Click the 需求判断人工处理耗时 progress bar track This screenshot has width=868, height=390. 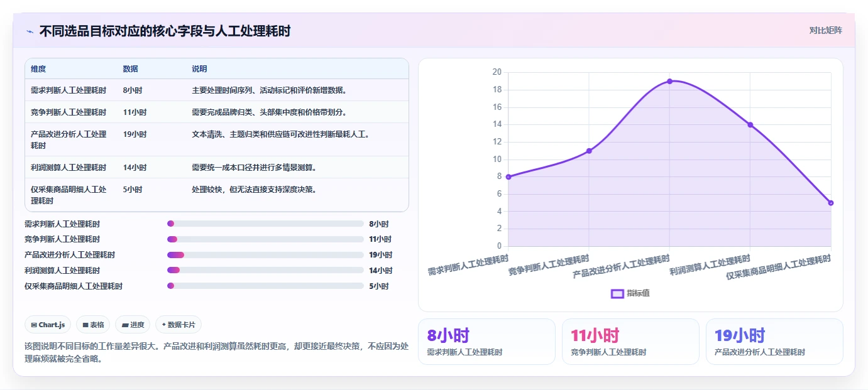pyautogui.click(x=265, y=224)
